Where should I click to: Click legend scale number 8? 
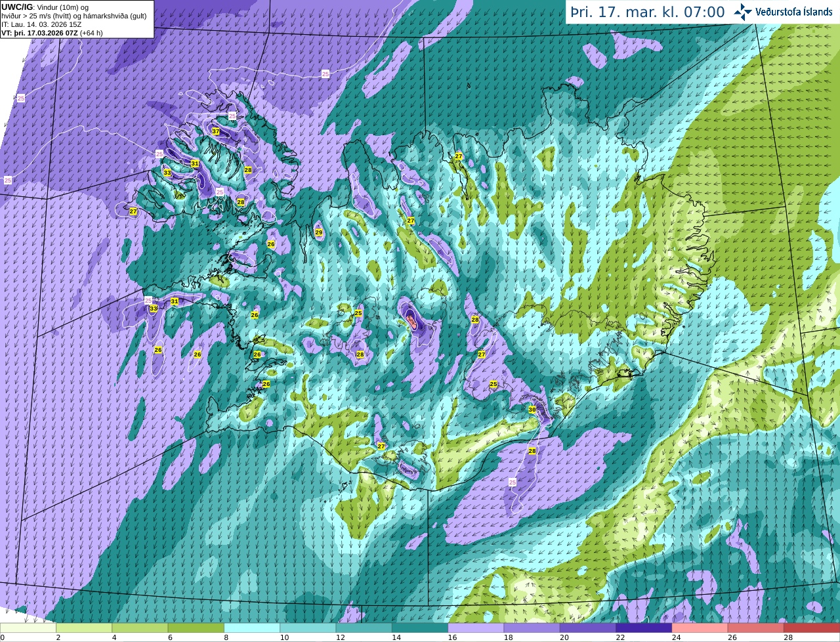tap(226, 637)
